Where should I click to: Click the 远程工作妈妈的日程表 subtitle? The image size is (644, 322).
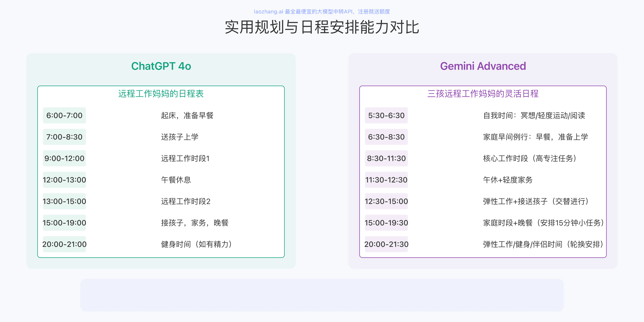tap(161, 94)
